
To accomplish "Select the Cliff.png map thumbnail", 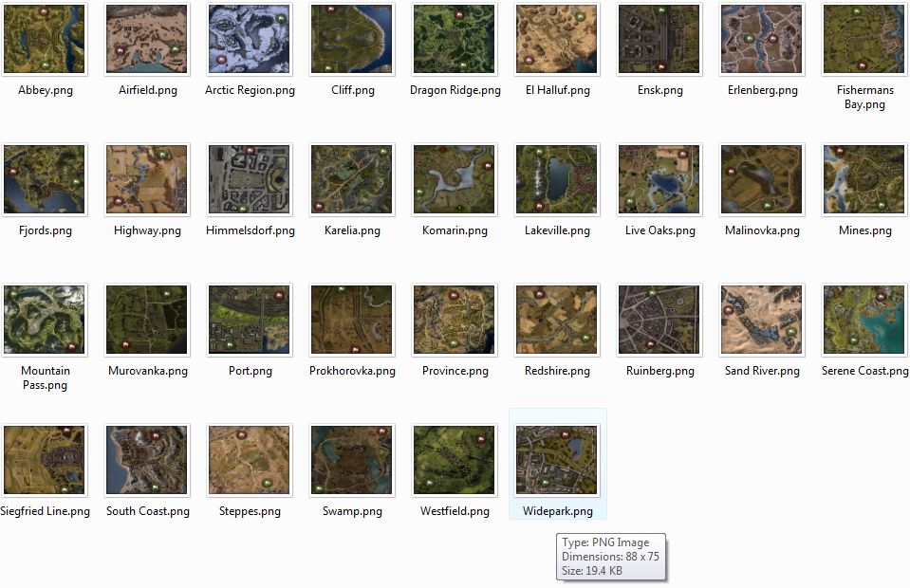I will 352,39.
